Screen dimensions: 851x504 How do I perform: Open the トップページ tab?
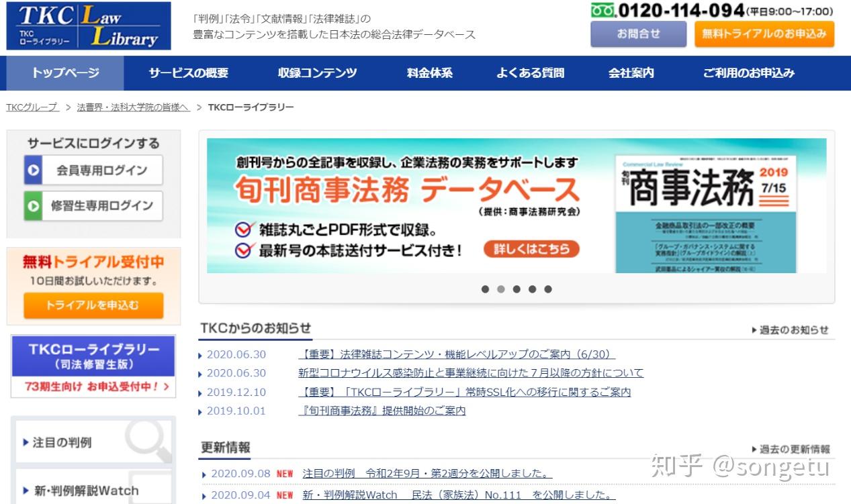[65, 73]
